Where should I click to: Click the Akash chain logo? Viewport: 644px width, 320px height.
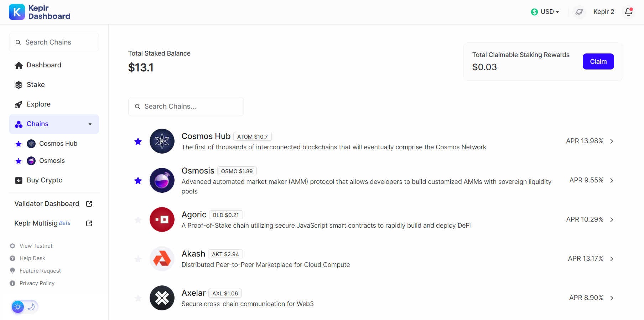pyautogui.click(x=162, y=259)
